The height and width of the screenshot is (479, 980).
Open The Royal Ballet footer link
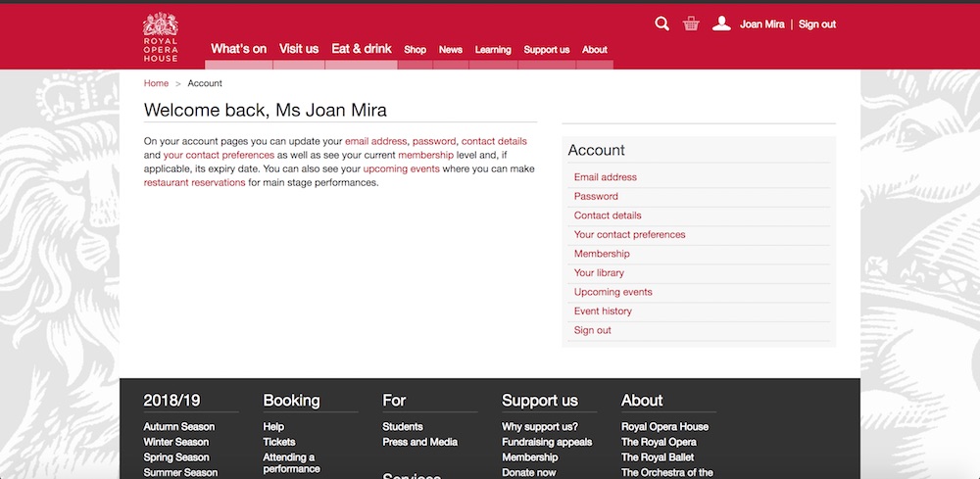pos(658,457)
